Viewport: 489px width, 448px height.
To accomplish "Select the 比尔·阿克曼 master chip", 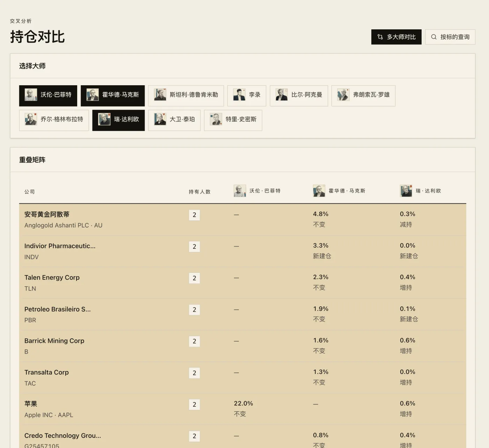I will point(299,96).
